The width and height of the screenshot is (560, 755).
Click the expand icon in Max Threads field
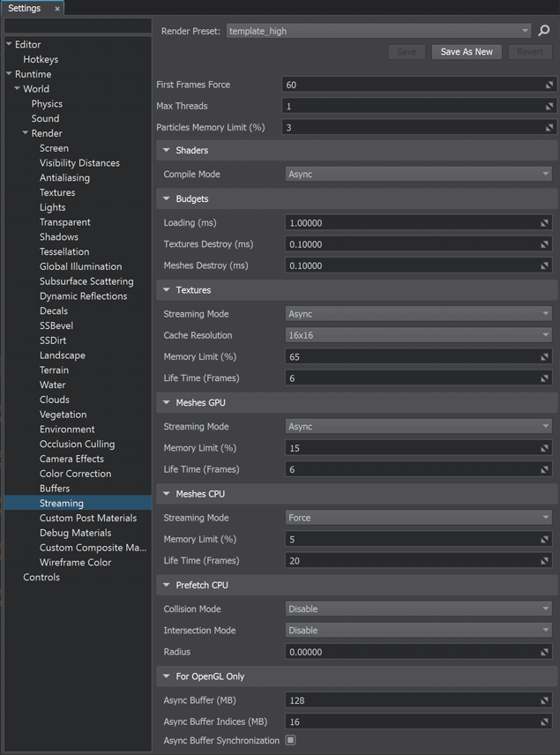[x=549, y=106]
